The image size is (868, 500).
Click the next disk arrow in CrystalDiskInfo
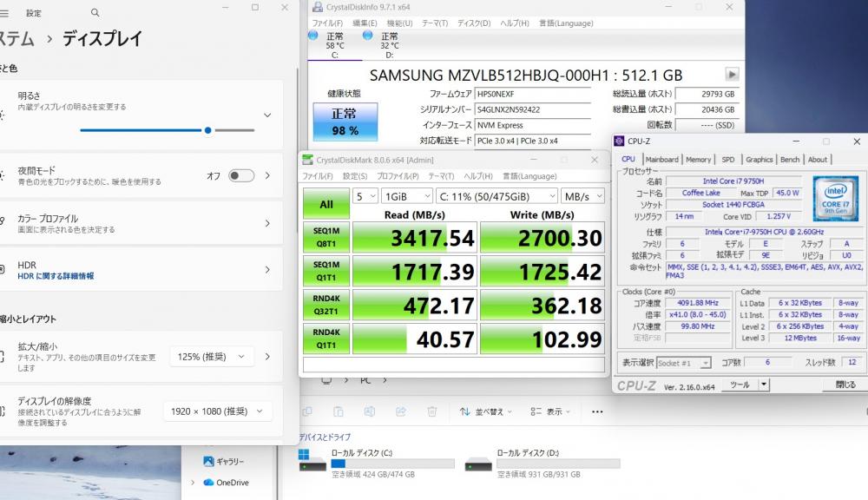(x=732, y=75)
